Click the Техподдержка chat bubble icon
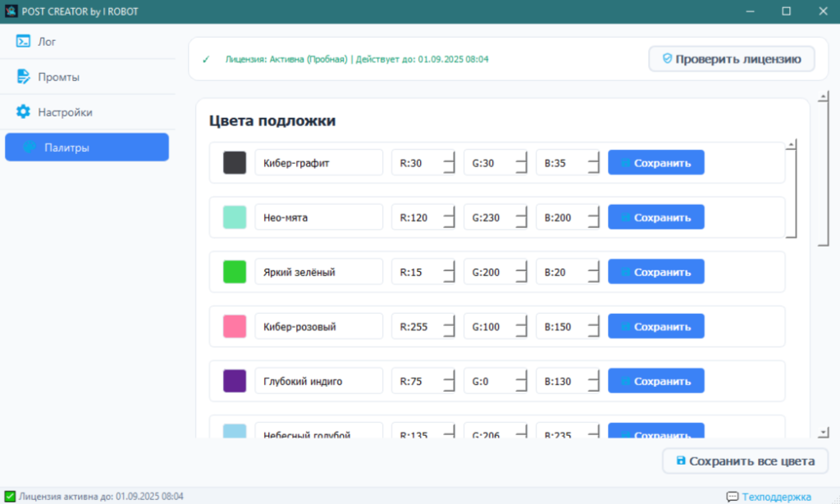Screen dimensions: 840x504 (732, 497)
